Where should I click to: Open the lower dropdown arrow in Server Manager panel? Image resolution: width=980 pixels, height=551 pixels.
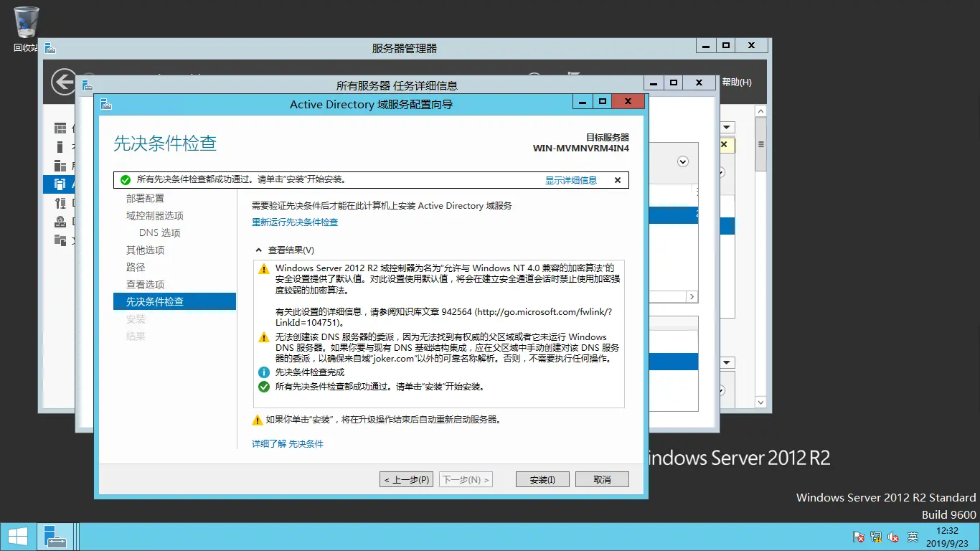[727, 362]
